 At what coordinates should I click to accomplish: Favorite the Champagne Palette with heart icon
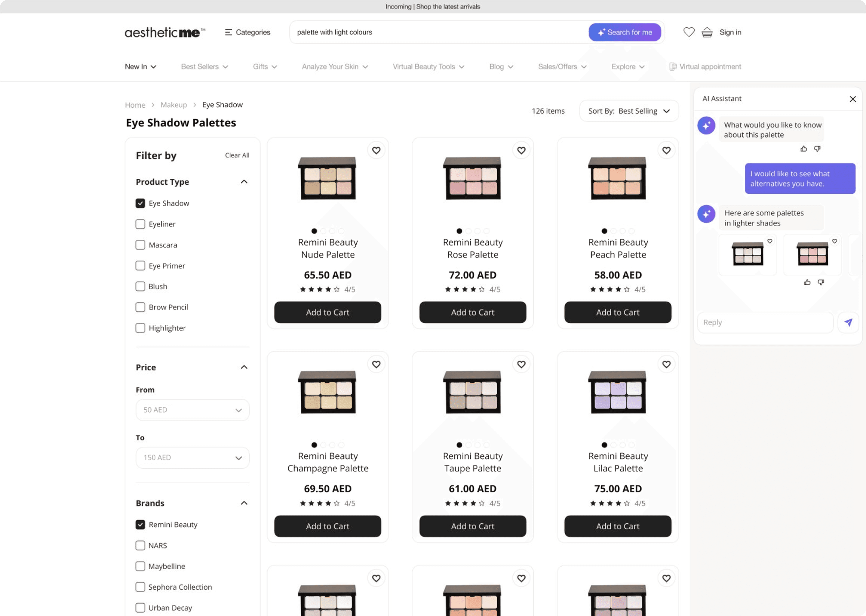[x=376, y=364]
